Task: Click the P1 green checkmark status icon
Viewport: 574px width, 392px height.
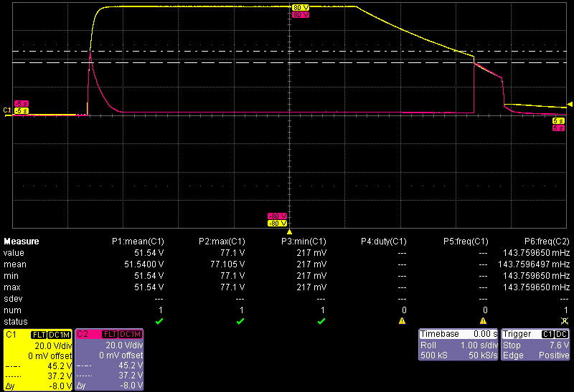Action: click(x=160, y=321)
